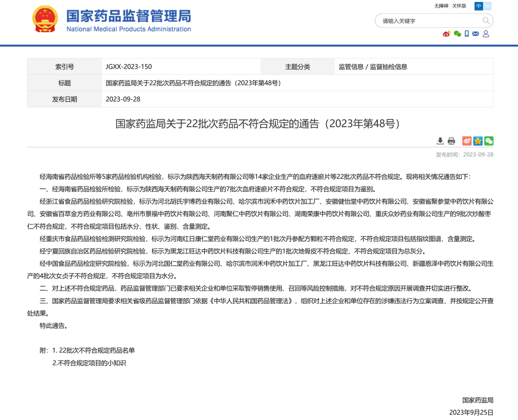Click the paragraph starting 经宁夏回族自治区药品检验研究院检验
This screenshot has width=518, height=420.
point(234,251)
